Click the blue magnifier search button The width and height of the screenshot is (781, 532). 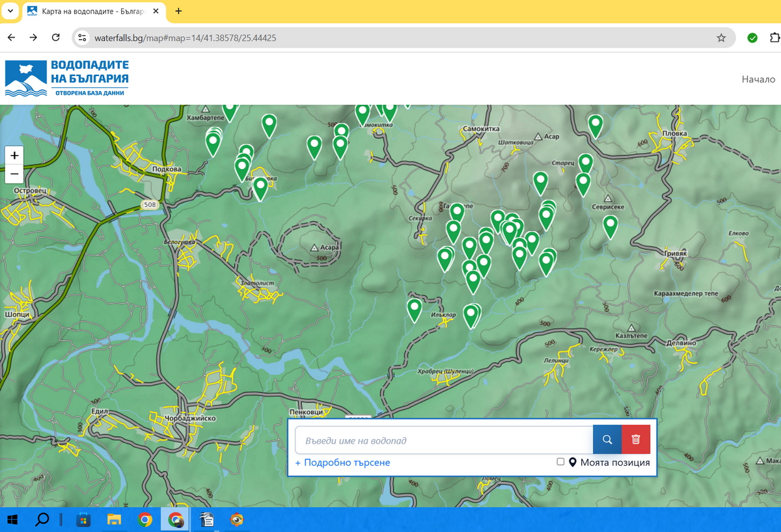[x=607, y=440]
